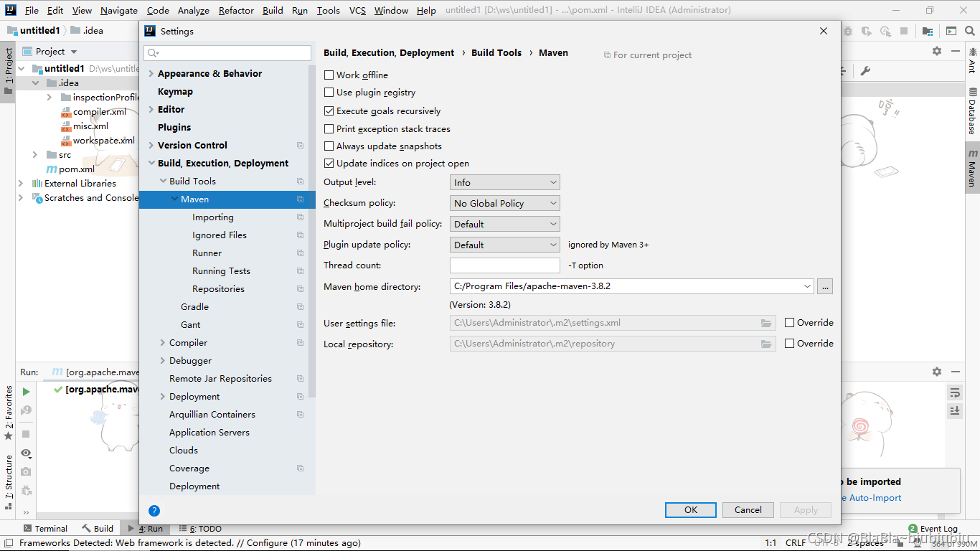Switch to the Terminal tool tab
This screenshot has width=980, height=551.
[45, 529]
